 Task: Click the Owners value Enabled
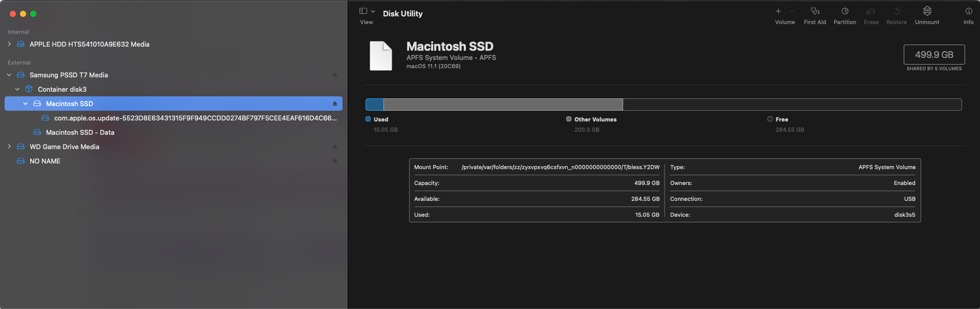click(x=905, y=183)
